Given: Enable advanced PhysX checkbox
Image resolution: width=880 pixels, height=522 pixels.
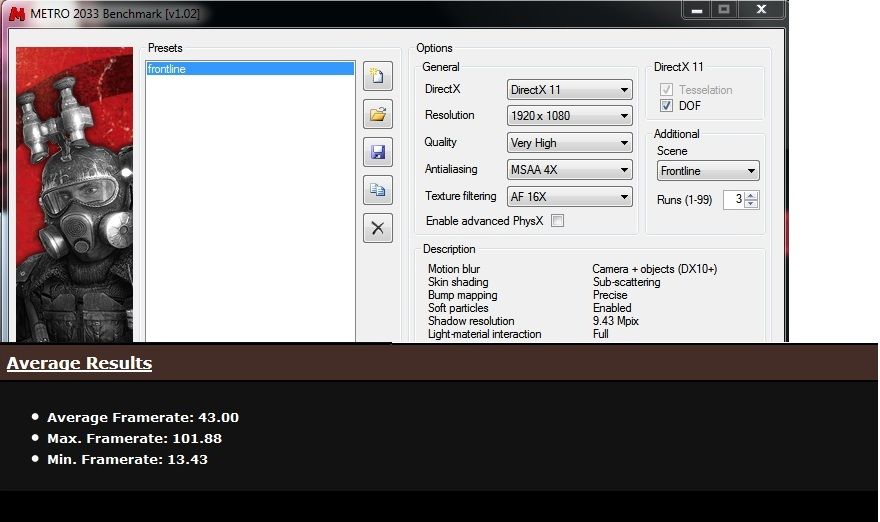Looking at the screenshot, I should point(558,221).
